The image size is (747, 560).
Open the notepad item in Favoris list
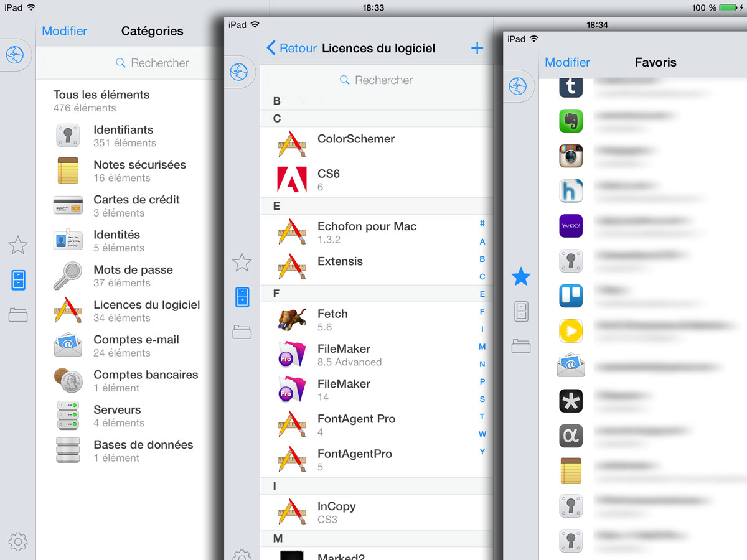571,471
